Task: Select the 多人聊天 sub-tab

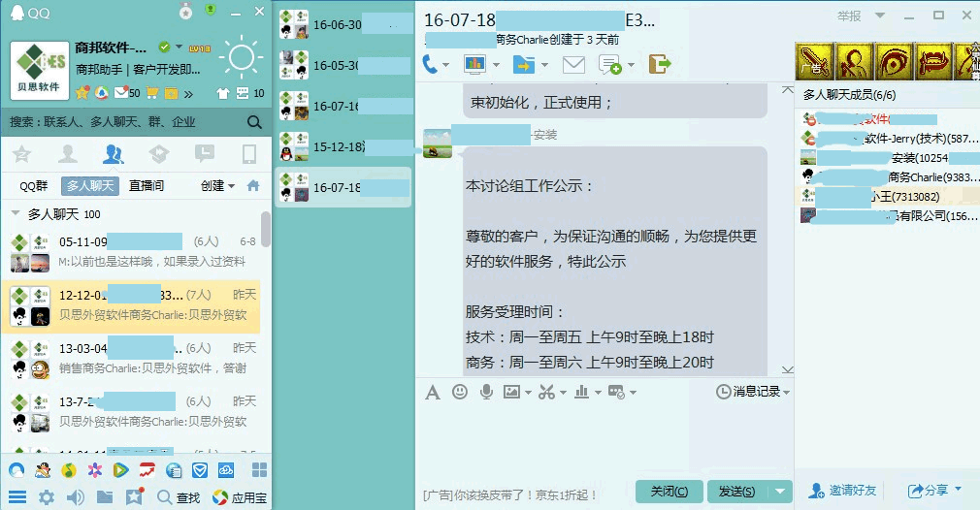Action: click(90, 186)
